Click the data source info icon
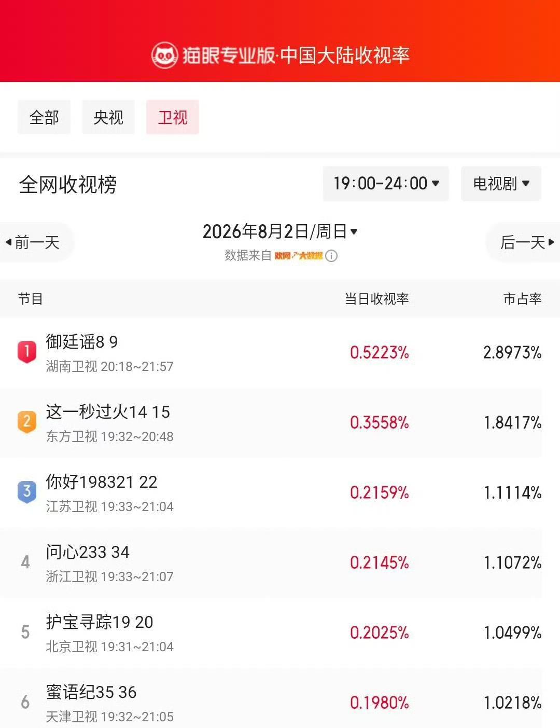Screen dimensions: 560x728 click(331, 256)
